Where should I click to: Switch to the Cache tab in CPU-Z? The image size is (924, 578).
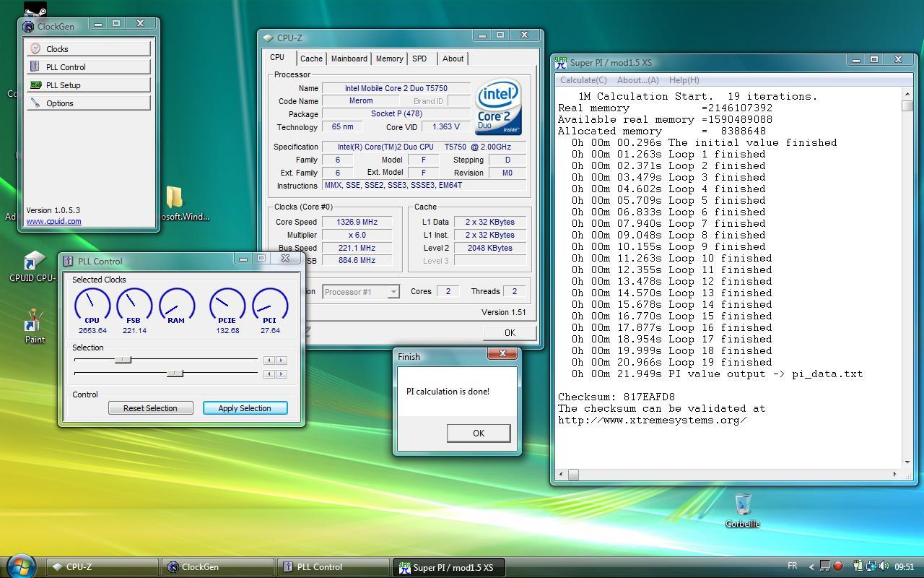[311, 59]
